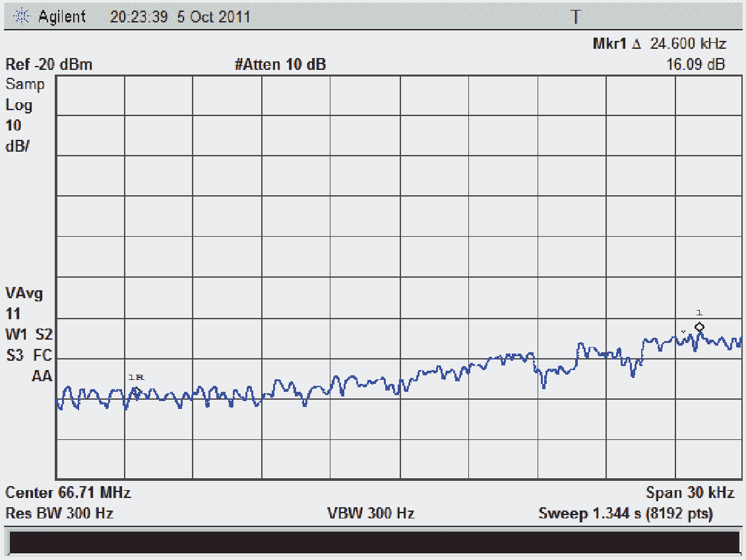Select the Res BW 300 Hz setting
The height and width of the screenshot is (560, 746).
click(59, 513)
